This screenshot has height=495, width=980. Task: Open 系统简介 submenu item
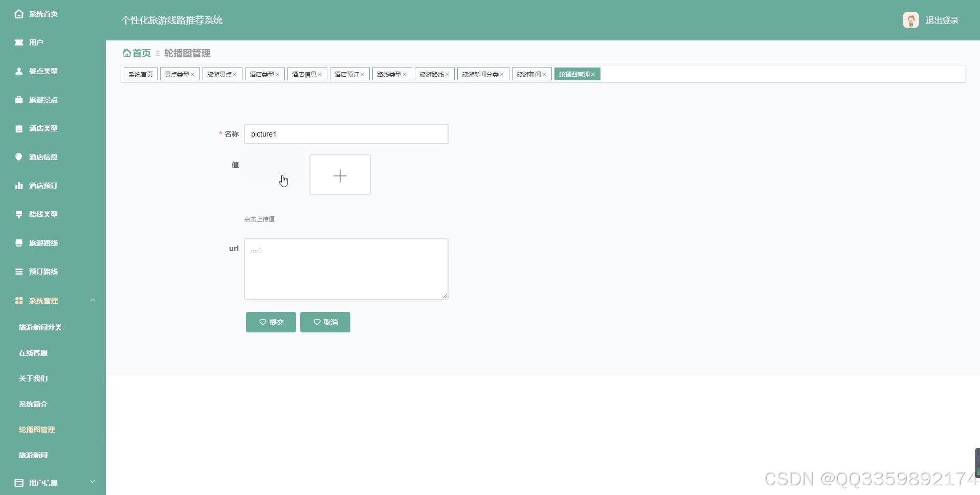click(33, 404)
